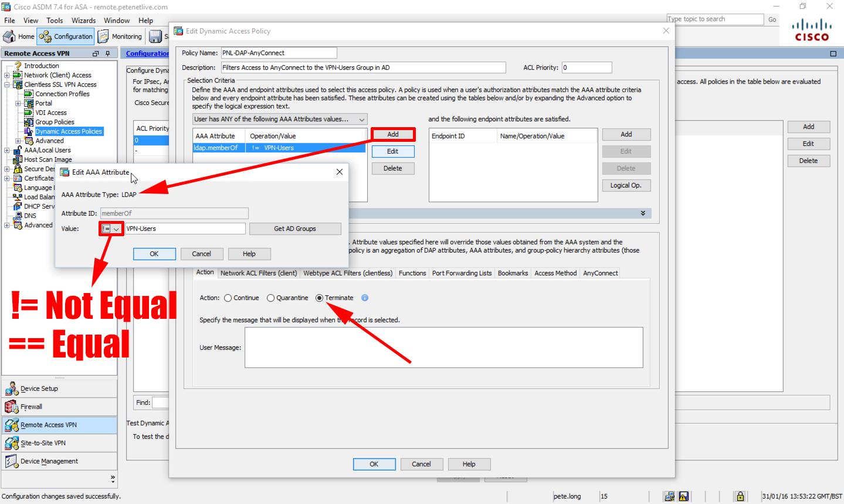
Task: Open the File menu
Action: [x=9, y=21]
